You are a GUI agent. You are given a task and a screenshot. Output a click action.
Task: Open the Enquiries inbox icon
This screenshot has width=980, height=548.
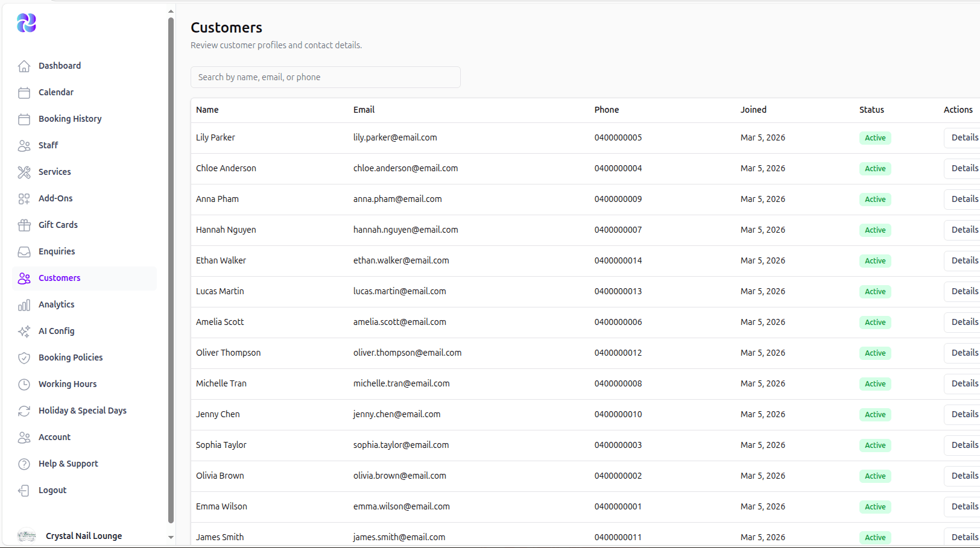[24, 251]
